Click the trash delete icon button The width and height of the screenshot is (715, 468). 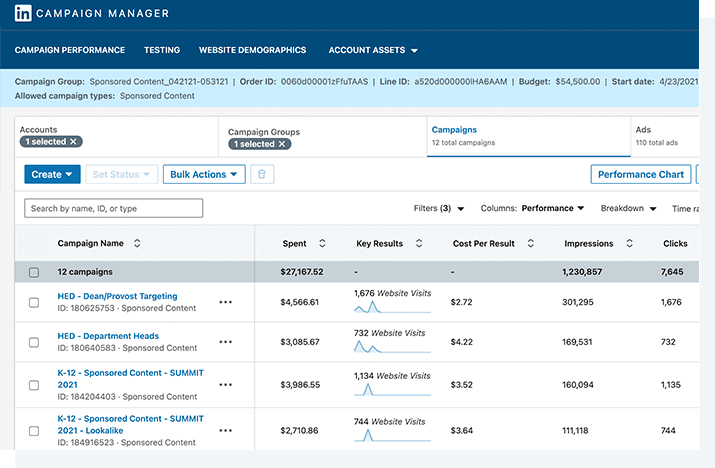point(262,174)
